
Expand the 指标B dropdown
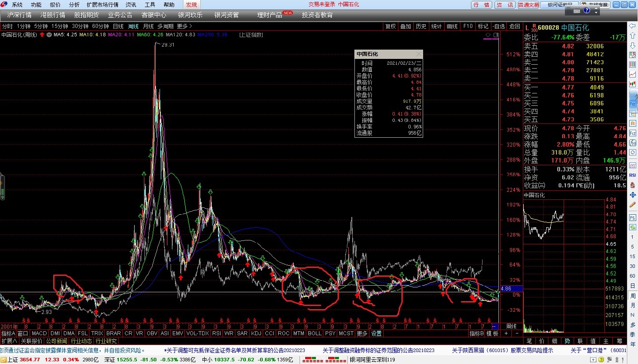coord(477,333)
